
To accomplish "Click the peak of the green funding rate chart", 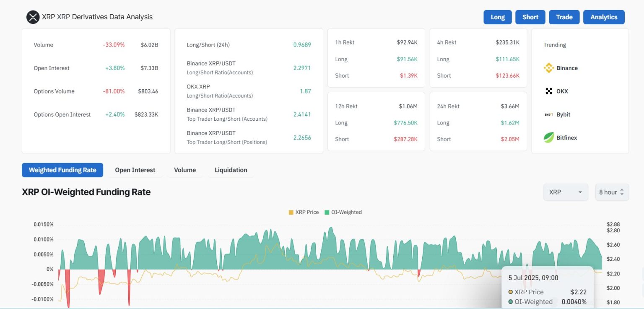I will tap(331, 228).
